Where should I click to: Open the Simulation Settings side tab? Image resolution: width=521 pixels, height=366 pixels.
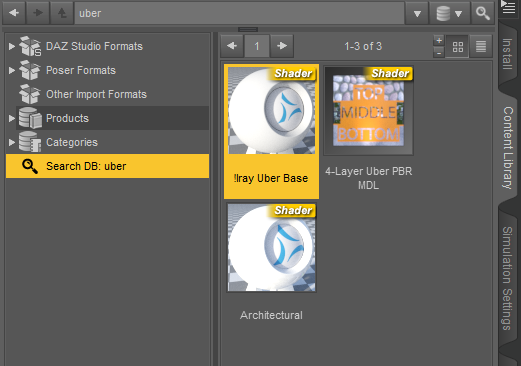point(507,278)
